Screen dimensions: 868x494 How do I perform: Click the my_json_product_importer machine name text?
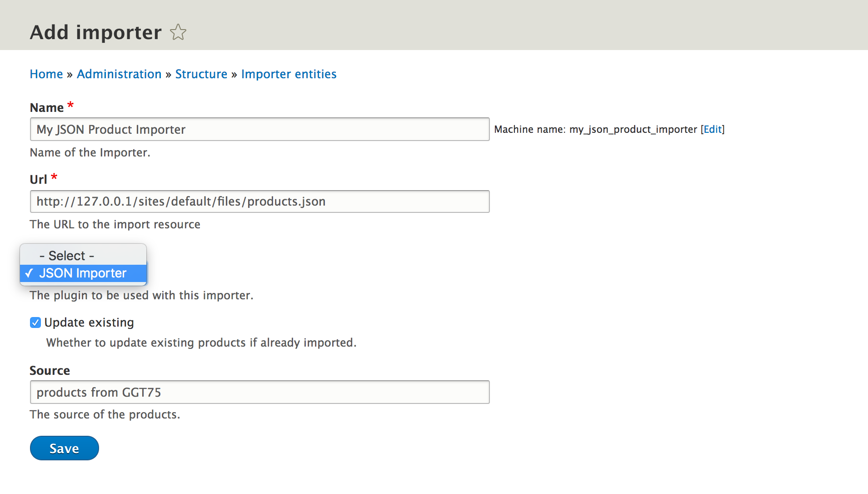coord(633,130)
